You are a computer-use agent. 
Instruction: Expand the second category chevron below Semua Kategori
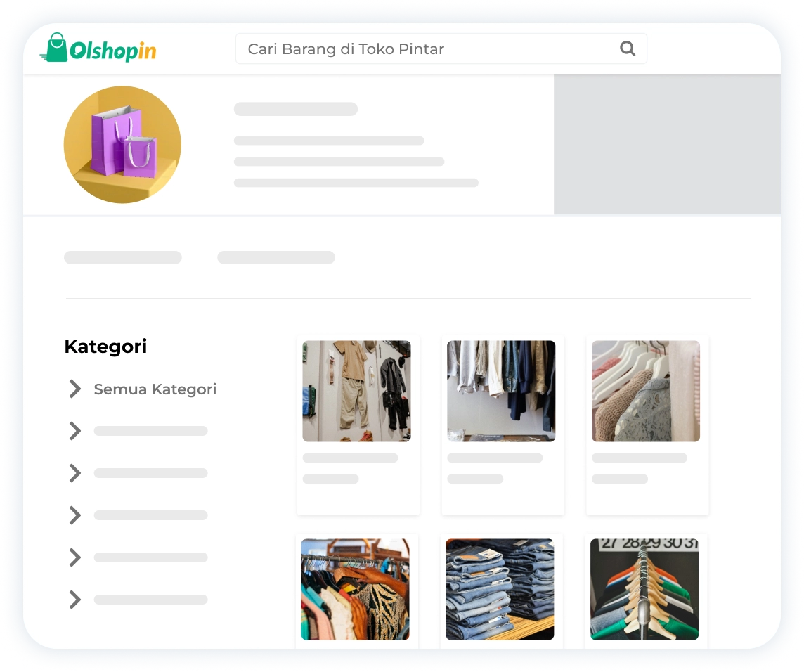75,431
